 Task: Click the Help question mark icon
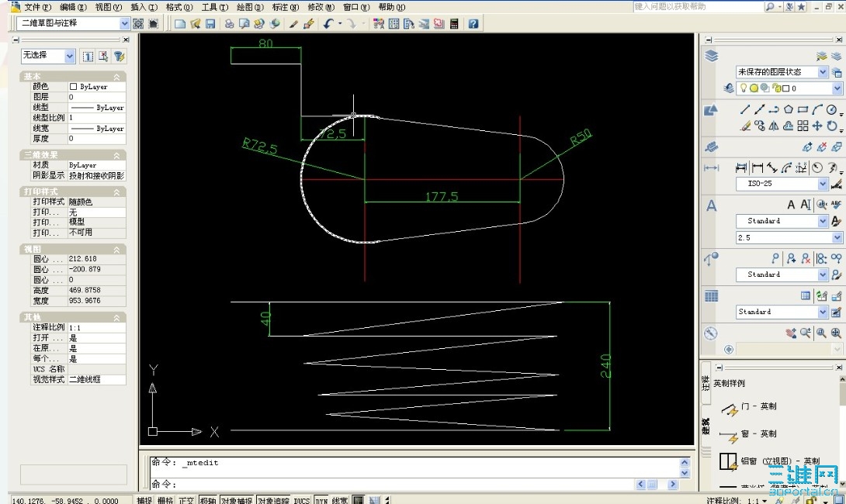coord(473,24)
